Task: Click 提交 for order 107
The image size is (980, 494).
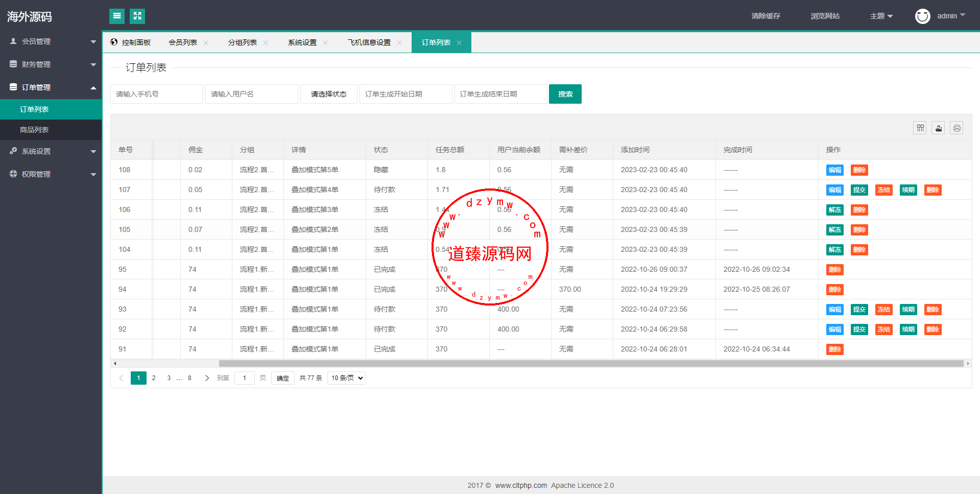Action: (859, 190)
